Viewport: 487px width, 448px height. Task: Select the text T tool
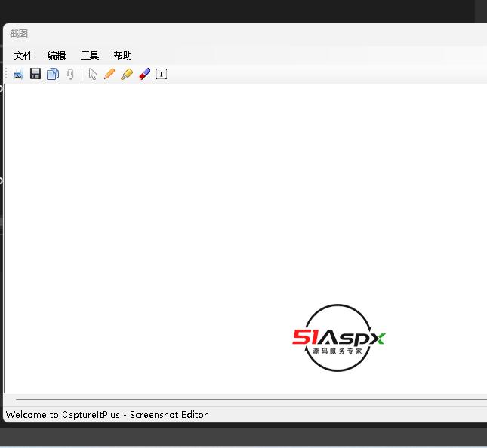[162, 74]
